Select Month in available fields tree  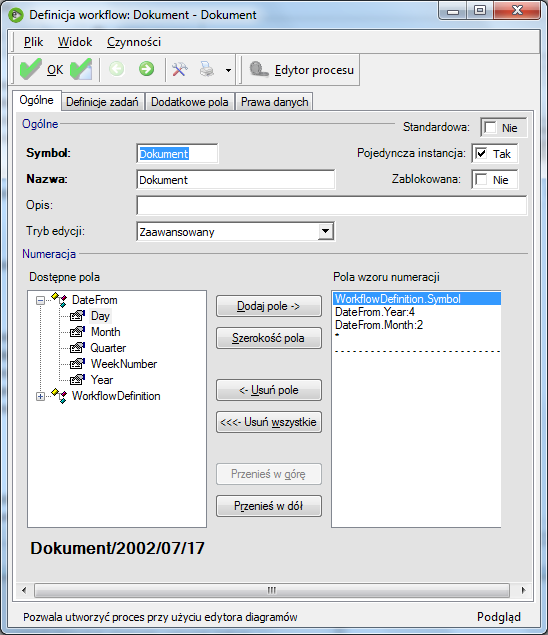[105, 332]
